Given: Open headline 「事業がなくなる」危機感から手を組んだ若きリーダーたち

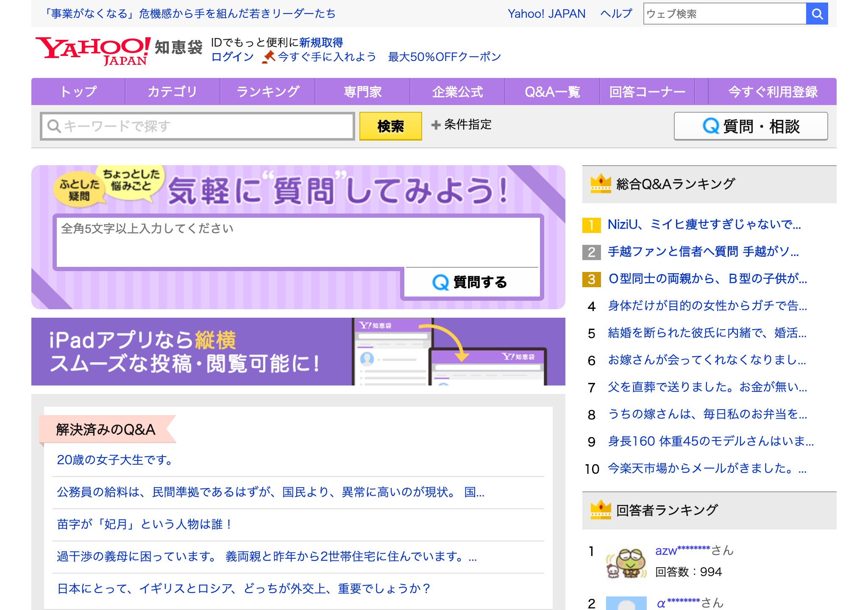Looking at the screenshot, I should 189,14.
